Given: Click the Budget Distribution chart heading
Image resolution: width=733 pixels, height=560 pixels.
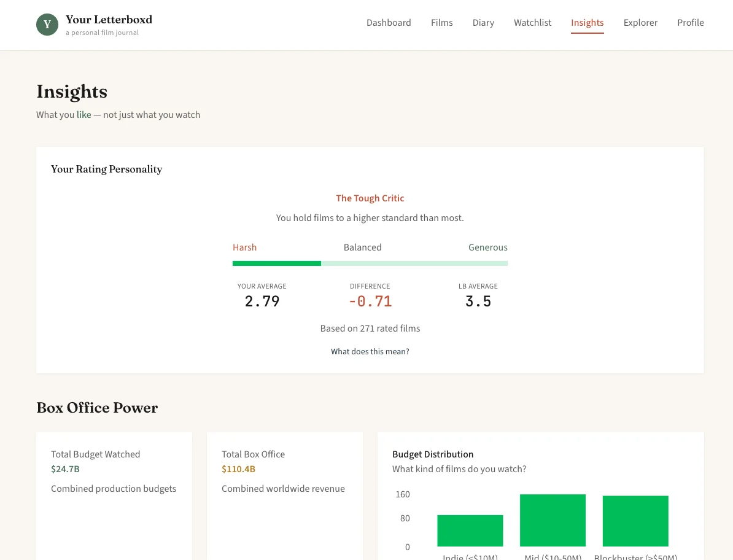Looking at the screenshot, I should [433, 454].
